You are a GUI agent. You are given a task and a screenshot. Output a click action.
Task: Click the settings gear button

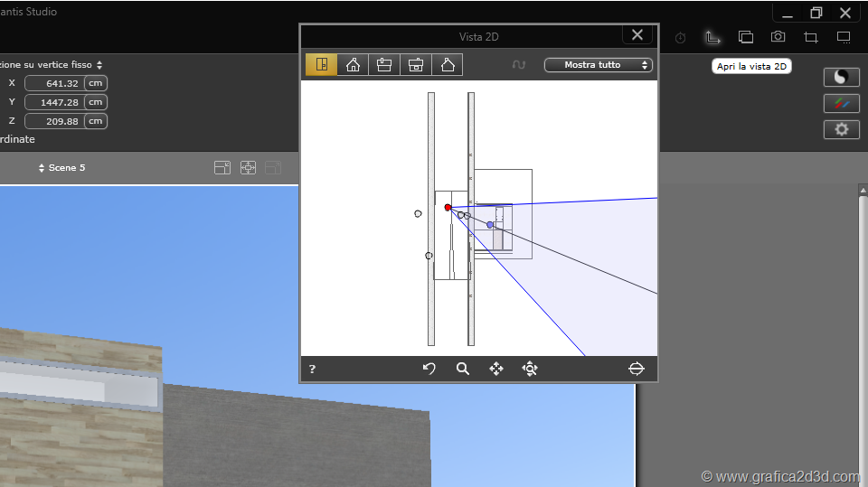(x=841, y=129)
